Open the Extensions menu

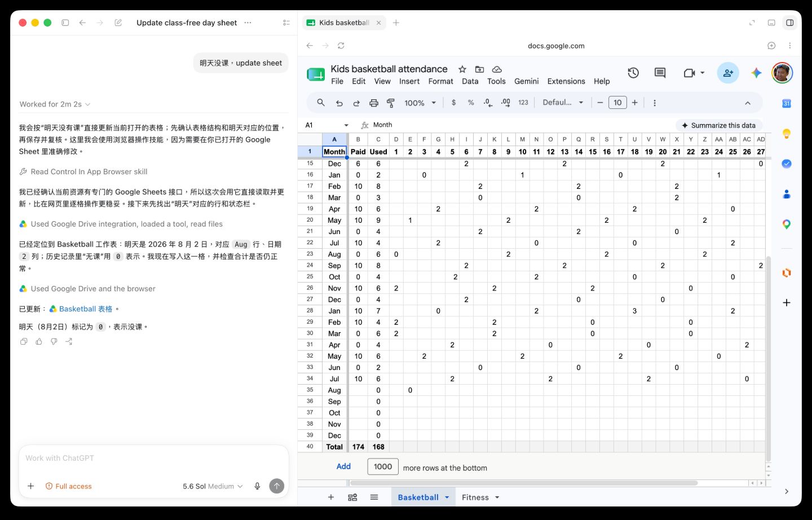566,81
